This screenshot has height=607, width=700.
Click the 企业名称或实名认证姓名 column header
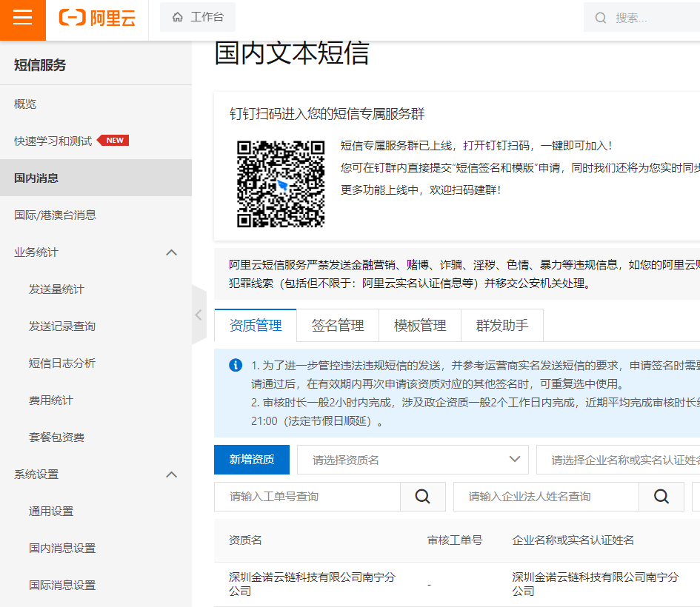(x=573, y=540)
